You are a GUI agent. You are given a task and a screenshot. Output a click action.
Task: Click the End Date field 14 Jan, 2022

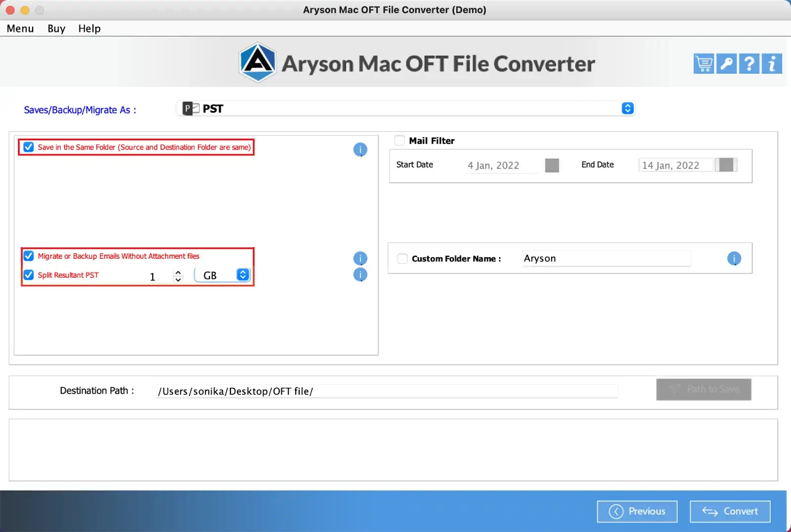pyautogui.click(x=676, y=165)
